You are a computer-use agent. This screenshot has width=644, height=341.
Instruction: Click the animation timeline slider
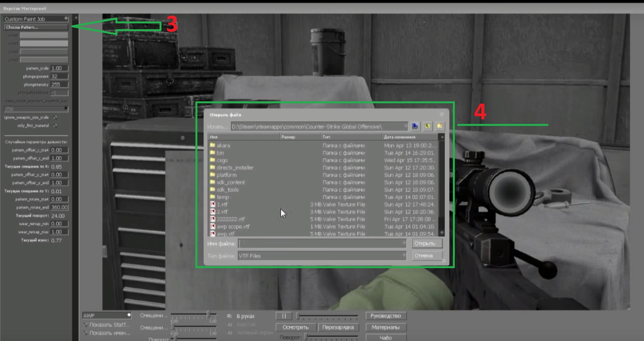(327, 316)
